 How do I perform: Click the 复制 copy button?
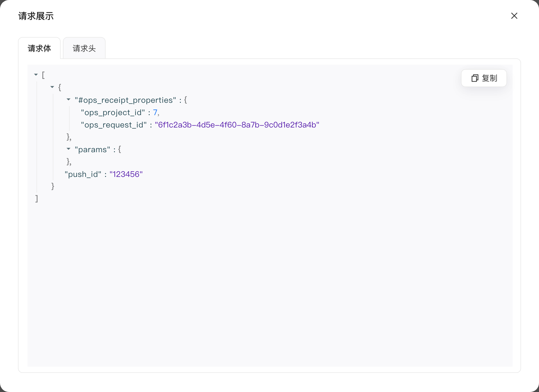(484, 78)
